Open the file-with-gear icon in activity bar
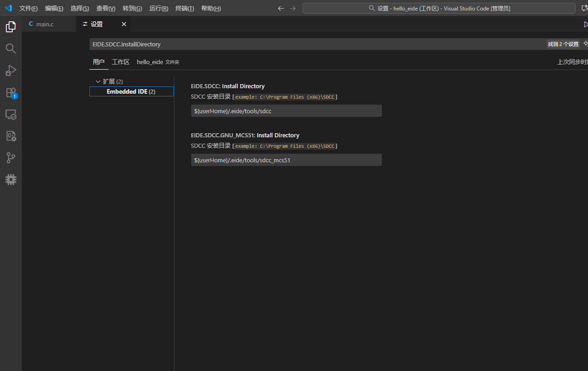The image size is (588, 371). click(x=11, y=136)
